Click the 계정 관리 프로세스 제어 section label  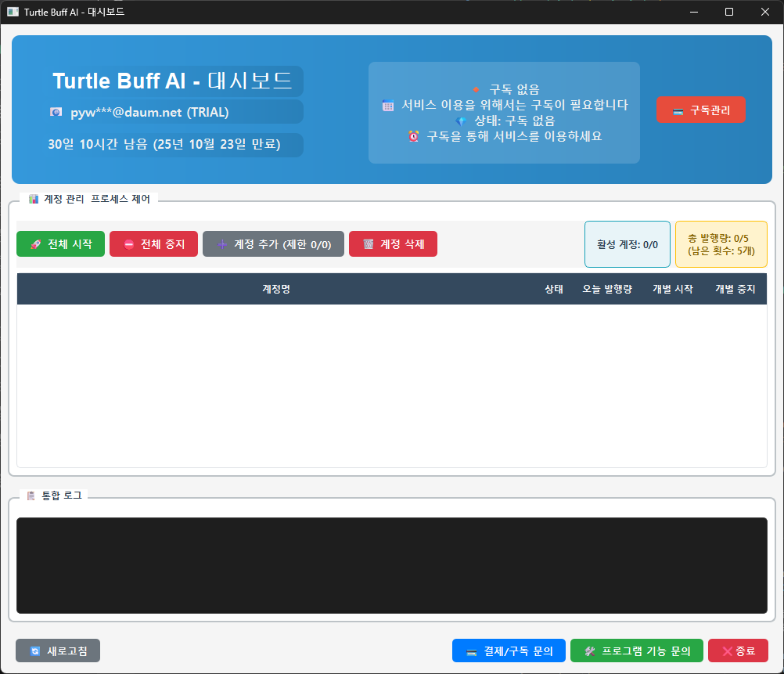tap(97, 199)
